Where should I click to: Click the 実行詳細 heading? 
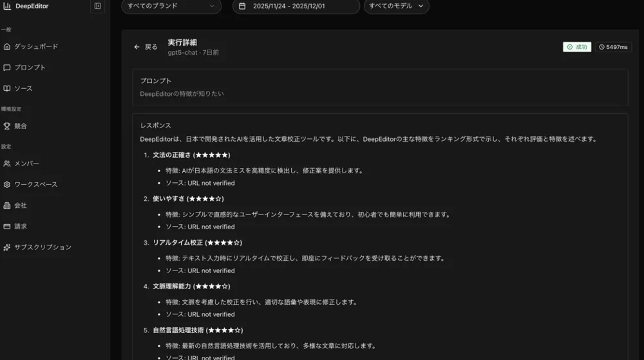(x=182, y=43)
